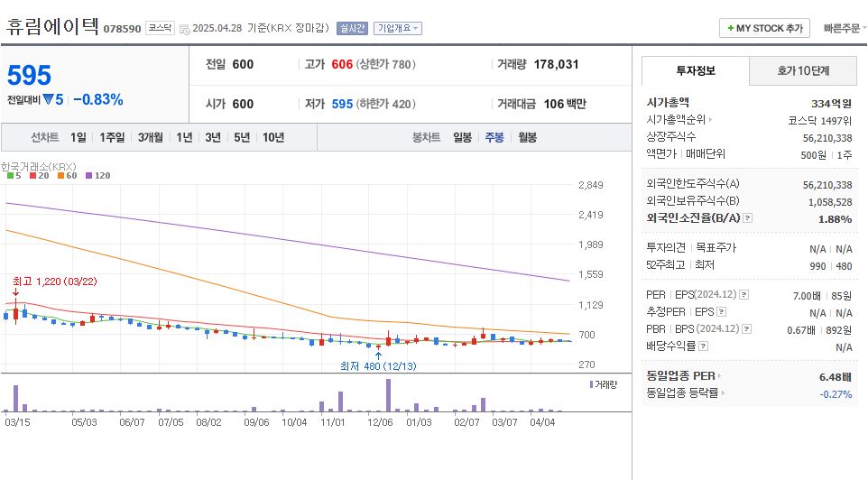
Task: Select the 1년 line chart period
Action: (184, 137)
